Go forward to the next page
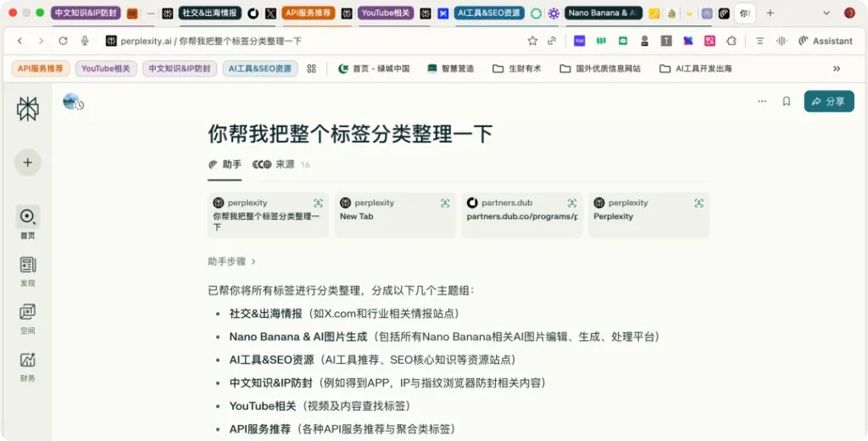This screenshot has height=441, width=868. (41, 41)
